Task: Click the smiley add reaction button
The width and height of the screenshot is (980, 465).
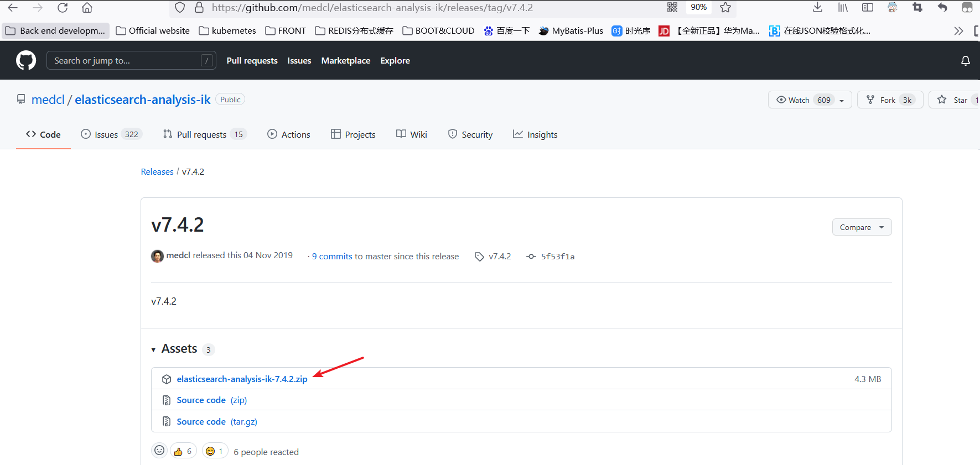Action: (159, 451)
